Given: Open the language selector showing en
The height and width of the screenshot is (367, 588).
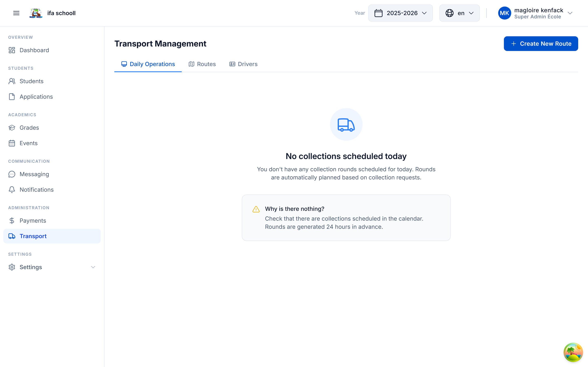Looking at the screenshot, I should (459, 13).
